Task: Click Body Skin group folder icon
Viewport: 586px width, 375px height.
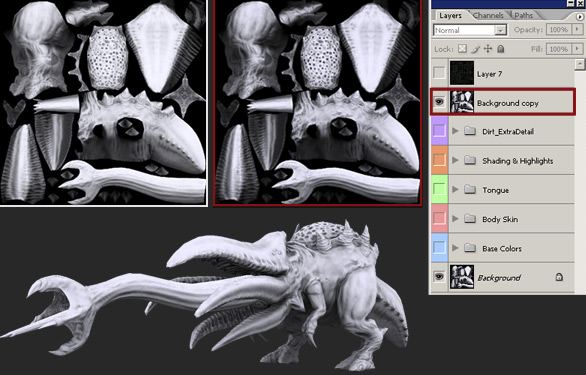Action: 470,219
